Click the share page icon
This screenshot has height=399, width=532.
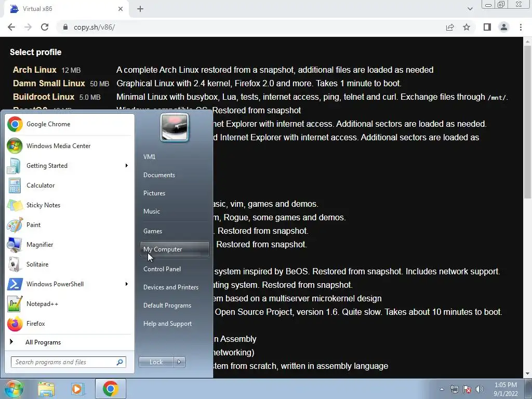(x=450, y=27)
